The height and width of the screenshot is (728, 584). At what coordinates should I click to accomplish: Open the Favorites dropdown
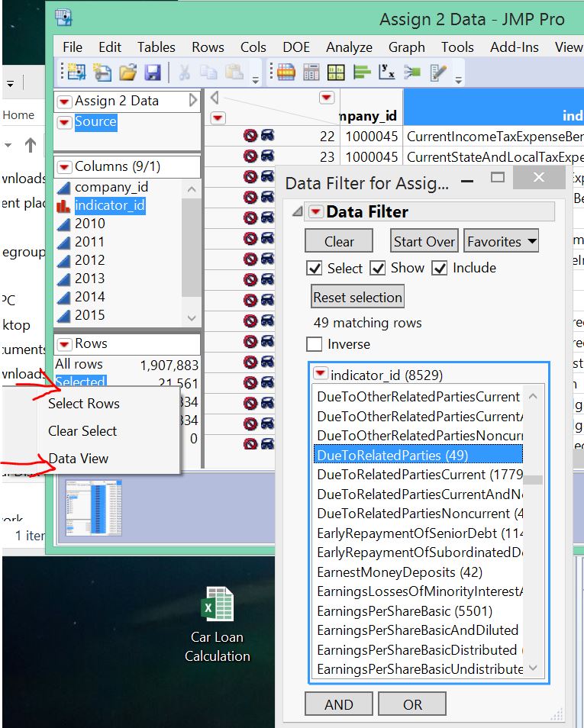pos(502,241)
